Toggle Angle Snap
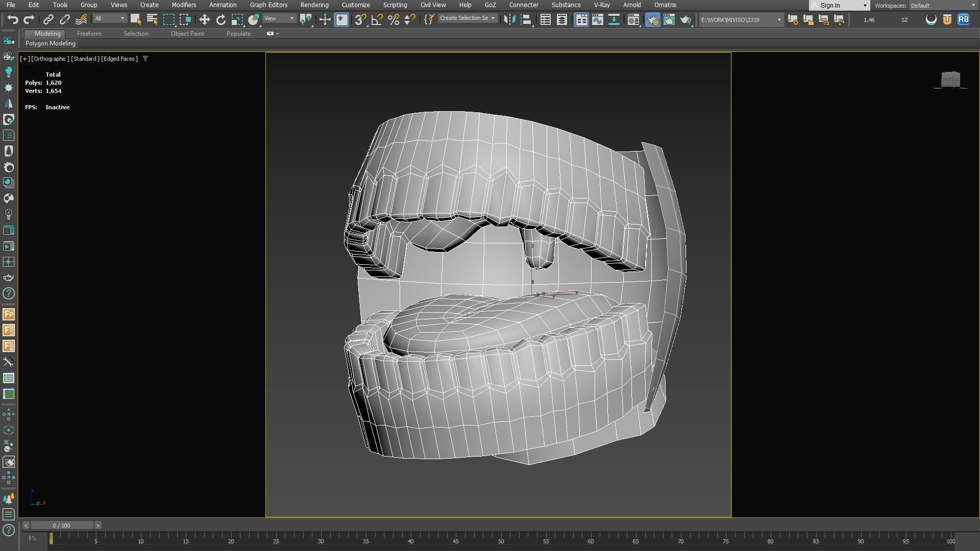This screenshot has width=980, height=551. pos(377,20)
